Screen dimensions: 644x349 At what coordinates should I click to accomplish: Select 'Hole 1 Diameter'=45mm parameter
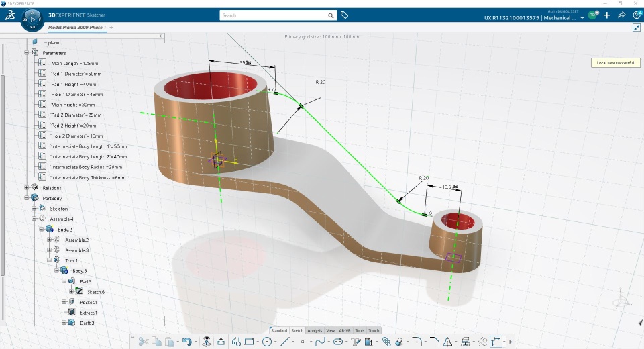click(76, 95)
